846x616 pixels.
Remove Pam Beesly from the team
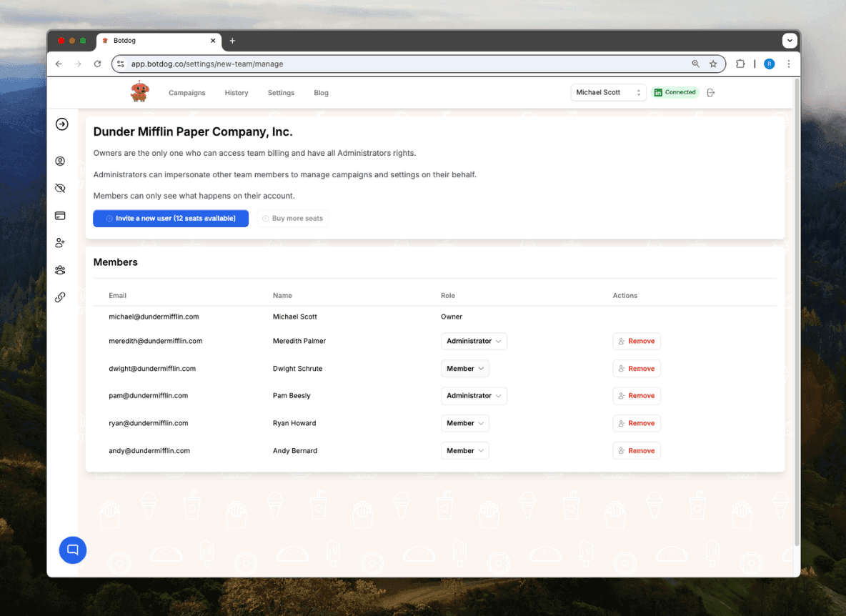point(637,395)
